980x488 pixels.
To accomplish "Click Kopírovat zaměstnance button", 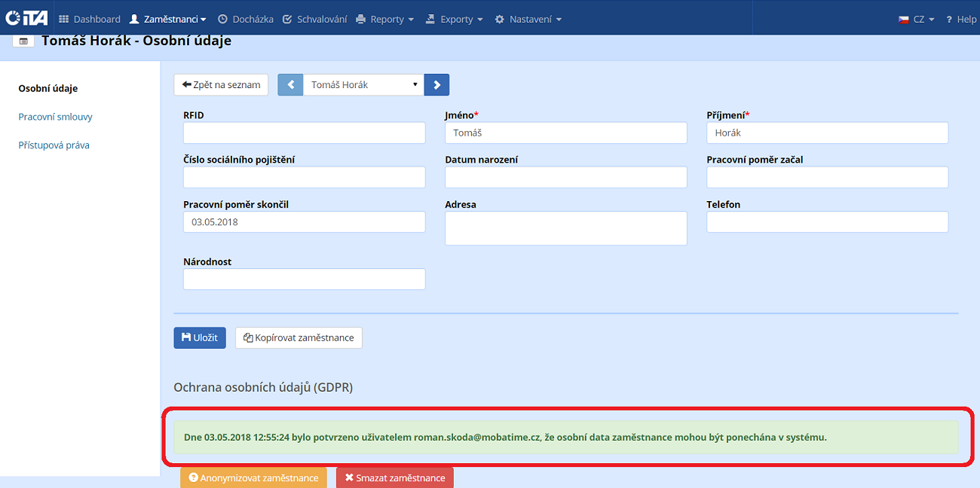I will (299, 338).
